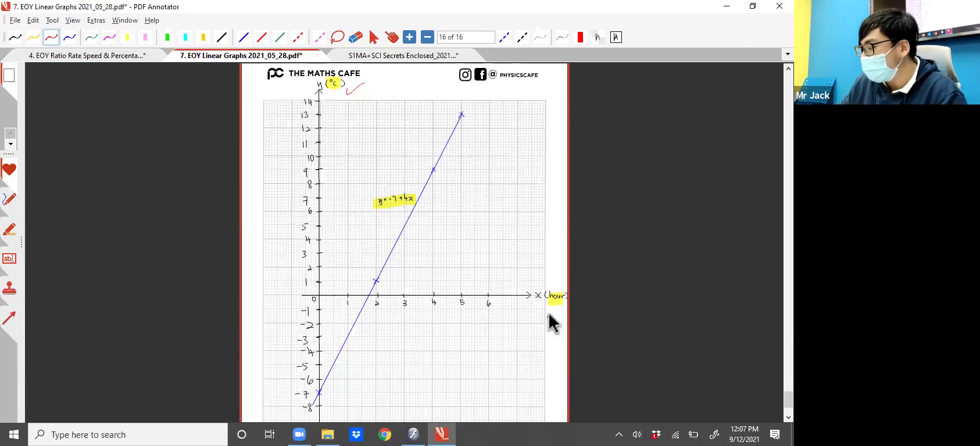Select the green freehand pen preset
The image size is (980, 446).
[x=91, y=37]
